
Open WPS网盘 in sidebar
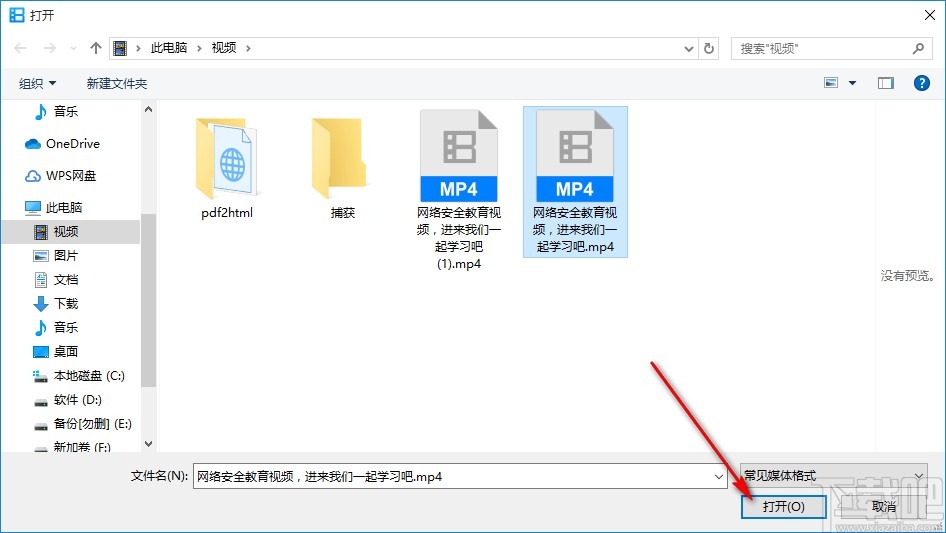[60, 176]
